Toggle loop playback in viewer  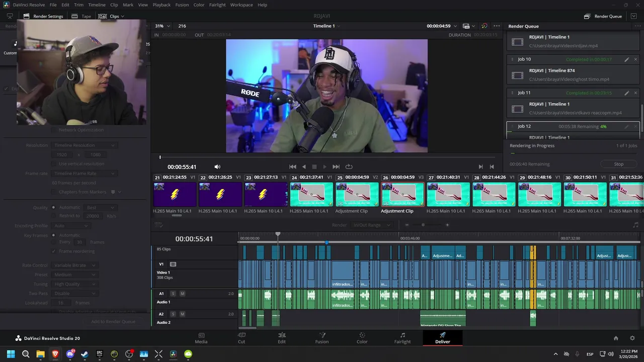click(349, 167)
